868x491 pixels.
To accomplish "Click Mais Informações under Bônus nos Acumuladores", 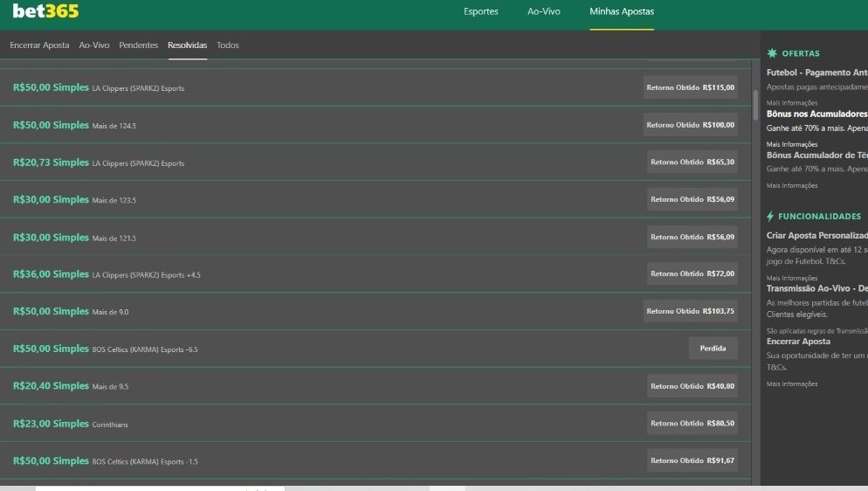I will (x=792, y=144).
